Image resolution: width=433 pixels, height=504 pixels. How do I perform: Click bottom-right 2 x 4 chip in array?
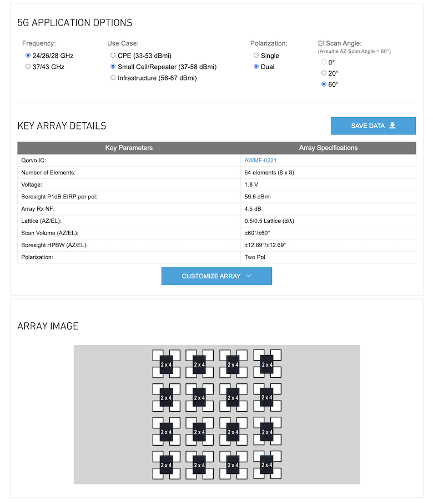(x=267, y=465)
